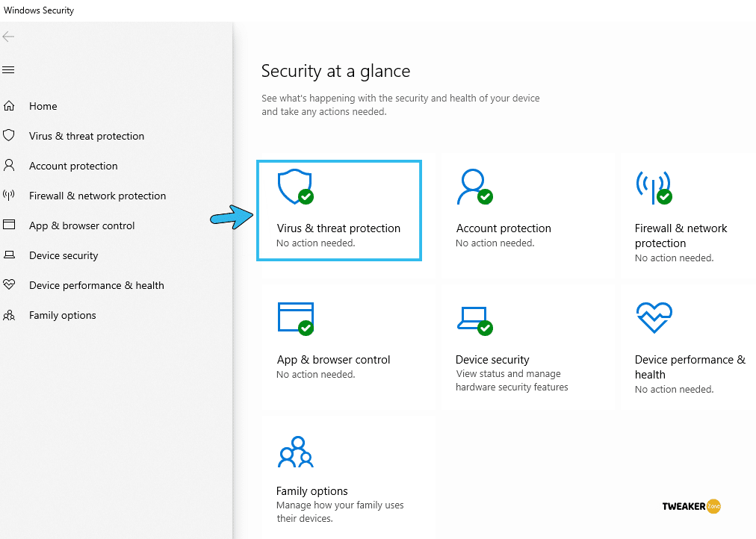Go to Account protection in sidebar
The height and width of the screenshot is (539, 756).
coord(73,166)
